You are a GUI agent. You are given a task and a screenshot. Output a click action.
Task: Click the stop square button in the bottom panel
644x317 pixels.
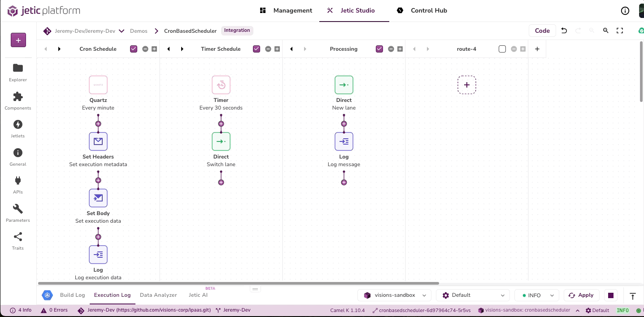pyautogui.click(x=610, y=295)
